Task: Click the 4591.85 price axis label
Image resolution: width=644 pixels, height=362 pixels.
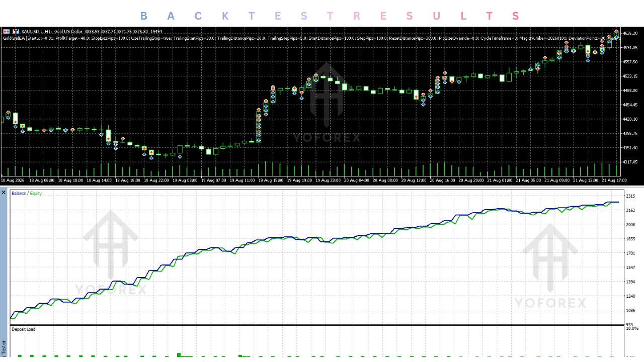Action: [630, 48]
